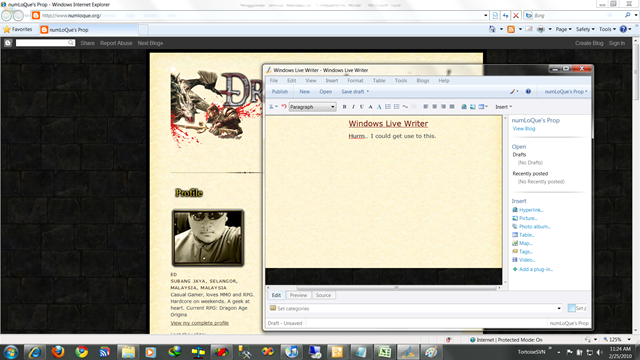The width and height of the screenshot is (640, 360).
Task: Open the Format menu in Live Writer
Action: point(355,81)
